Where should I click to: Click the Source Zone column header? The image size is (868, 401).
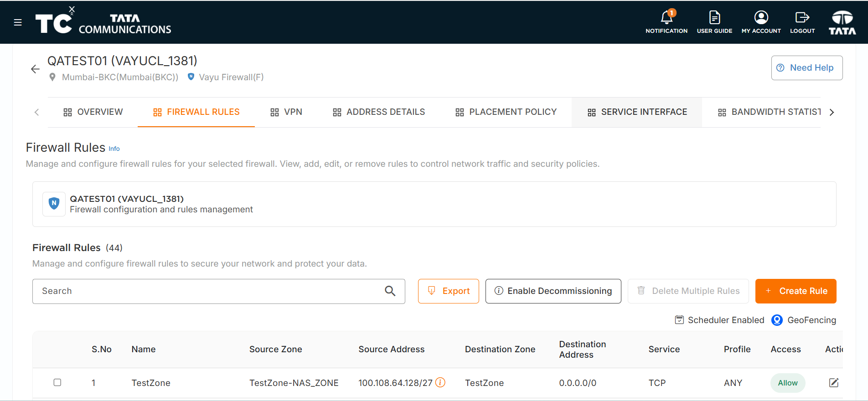[x=275, y=349]
